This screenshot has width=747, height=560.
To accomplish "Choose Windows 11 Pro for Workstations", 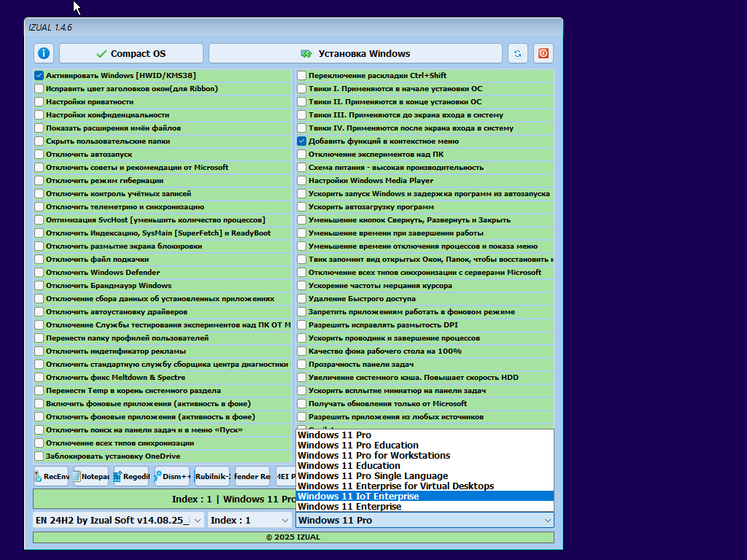I will 425,455.
